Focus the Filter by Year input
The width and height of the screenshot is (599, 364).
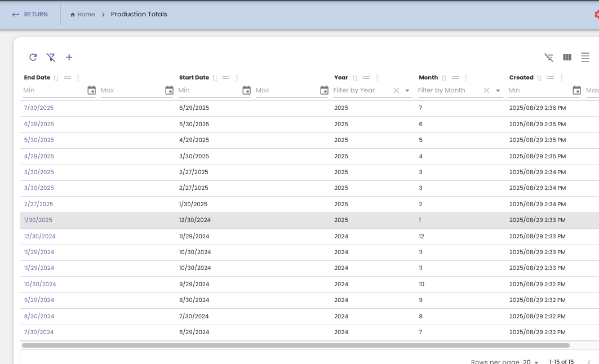(362, 90)
